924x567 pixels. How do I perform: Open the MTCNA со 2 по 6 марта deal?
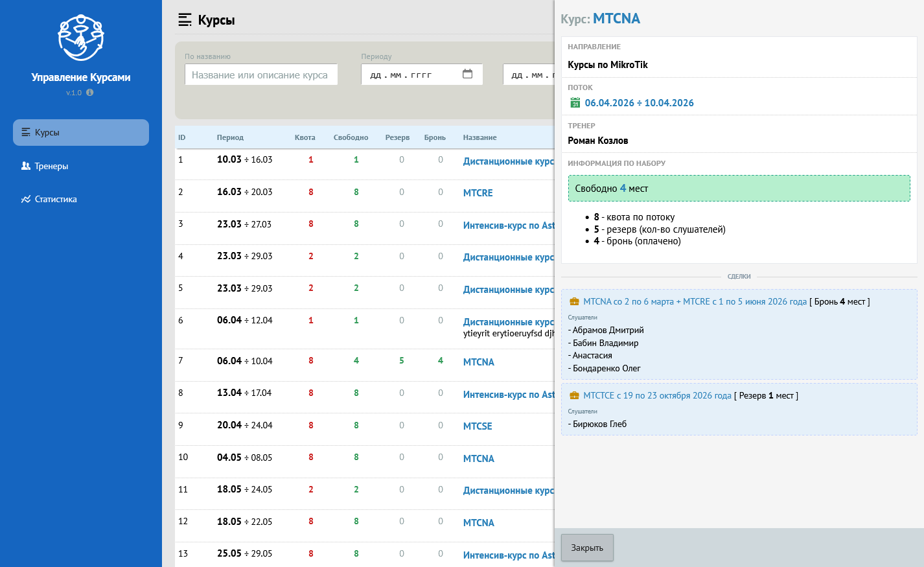(695, 302)
